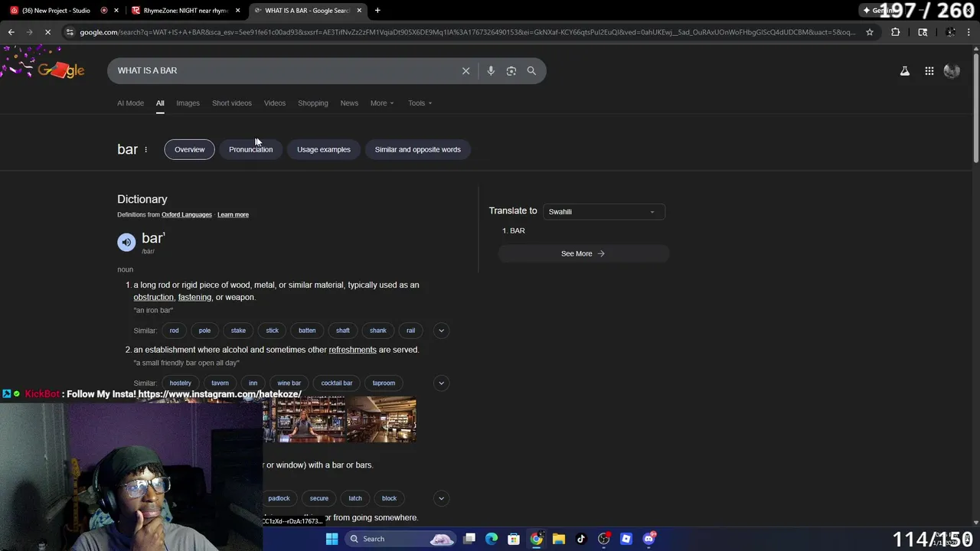Select the Pronunciation chip
The image size is (980, 551).
pyautogui.click(x=250, y=149)
